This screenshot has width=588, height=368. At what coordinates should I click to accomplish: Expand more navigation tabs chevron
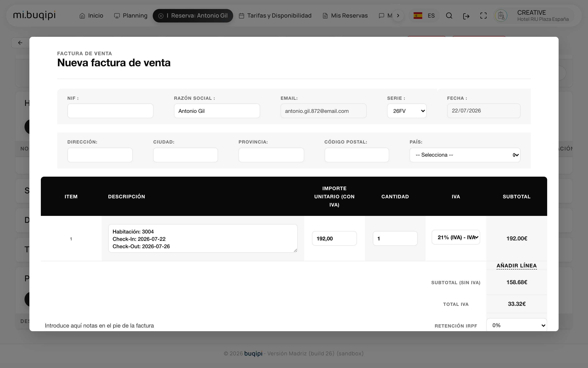tap(398, 16)
